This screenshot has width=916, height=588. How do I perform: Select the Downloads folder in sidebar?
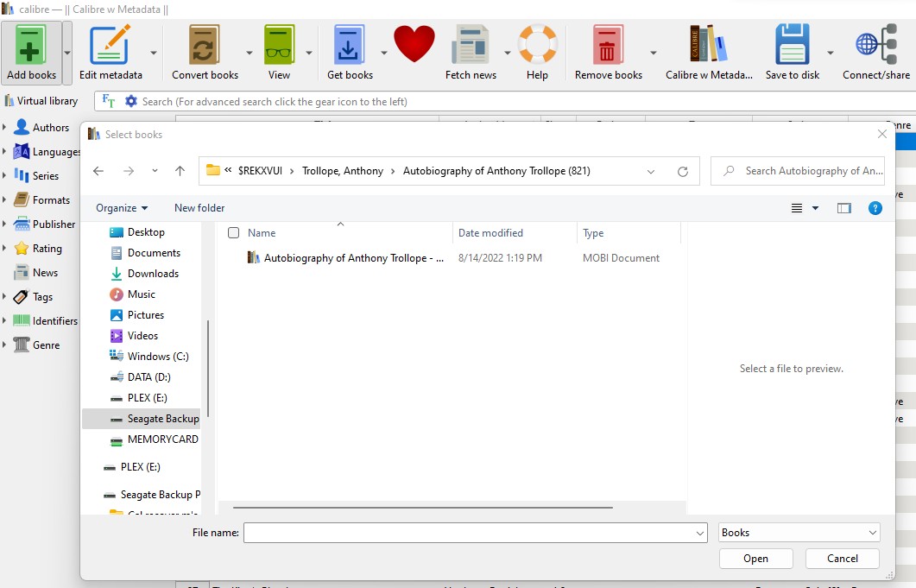(x=153, y=274)
